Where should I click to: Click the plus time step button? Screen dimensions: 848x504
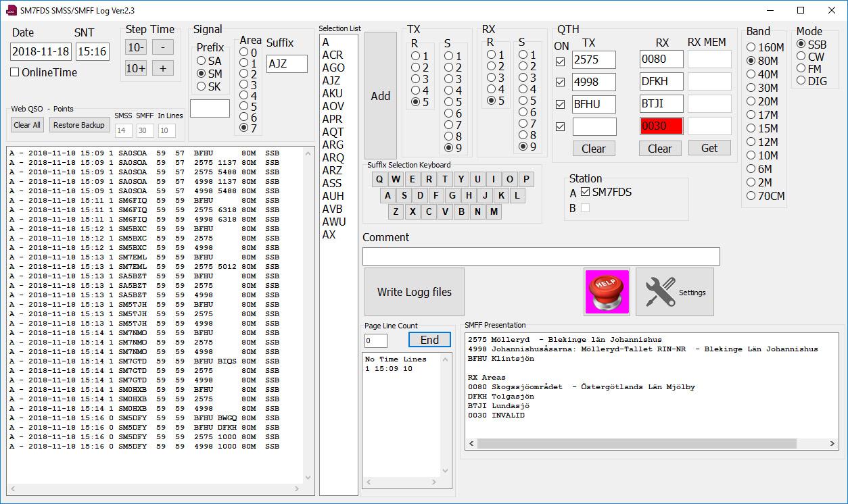click(x=162, y=68)
